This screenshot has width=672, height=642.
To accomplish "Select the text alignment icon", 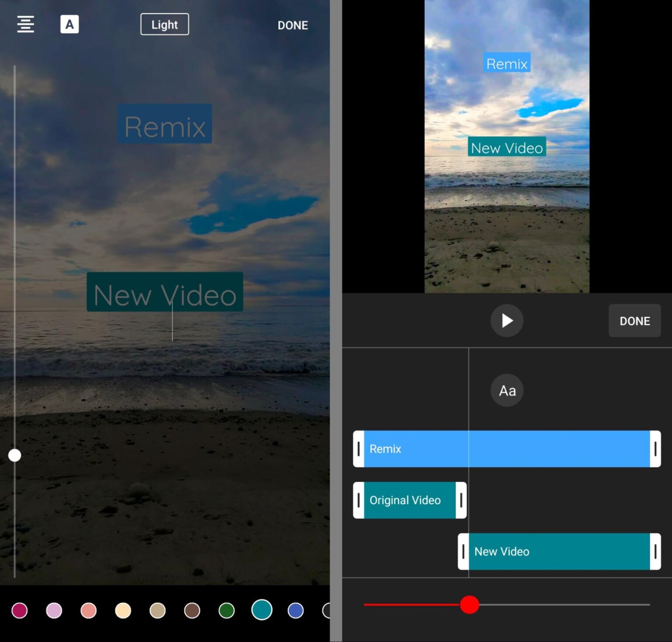I will (25, 25).
